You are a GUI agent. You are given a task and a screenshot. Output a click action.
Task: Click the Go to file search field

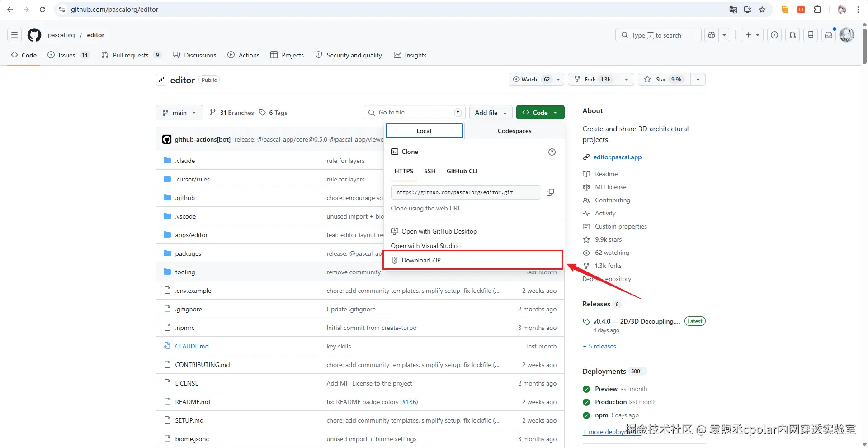[x=415, y=113]
